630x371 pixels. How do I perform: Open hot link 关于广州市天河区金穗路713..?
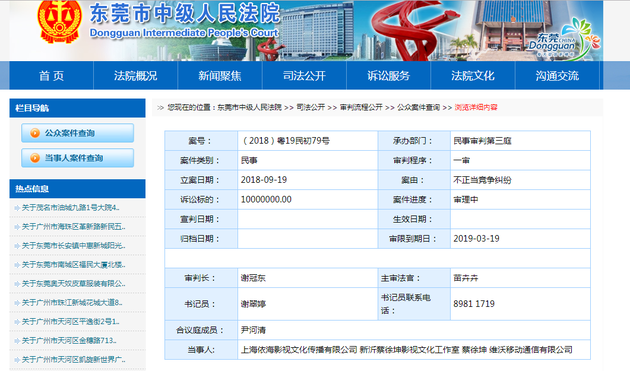(69, 341)
